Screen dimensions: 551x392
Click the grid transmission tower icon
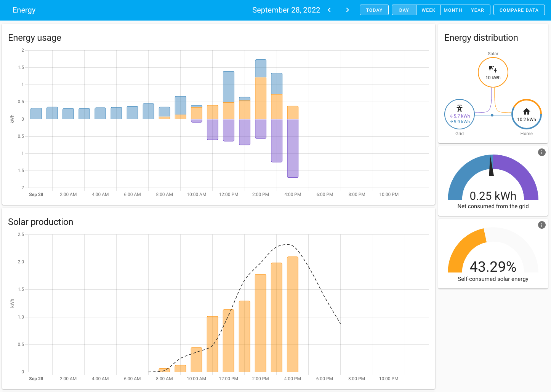460,108
